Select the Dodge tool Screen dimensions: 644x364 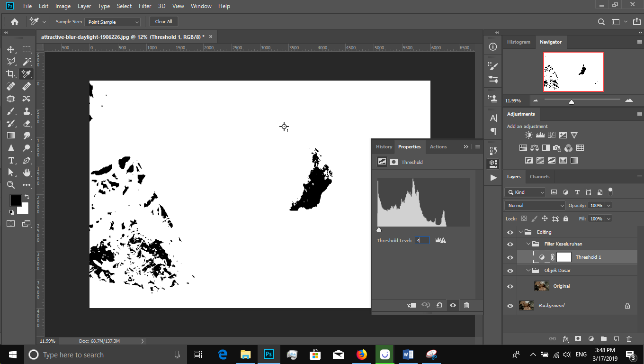coord(27,148)
